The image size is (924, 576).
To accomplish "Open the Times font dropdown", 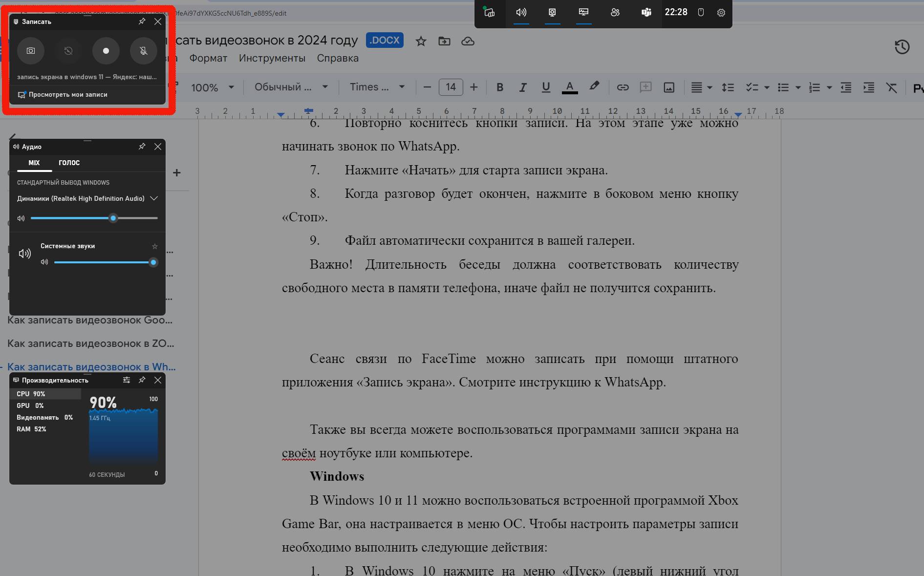I will coord(377,87).
